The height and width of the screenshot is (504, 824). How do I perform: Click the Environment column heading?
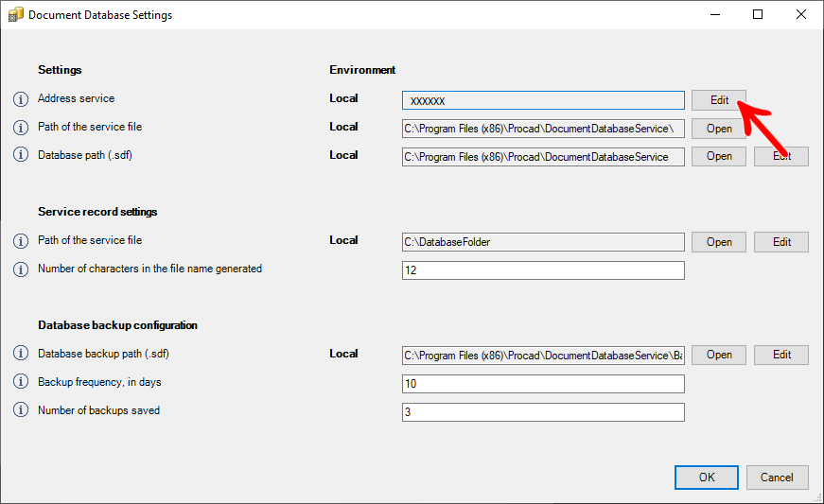click(362, 70)
